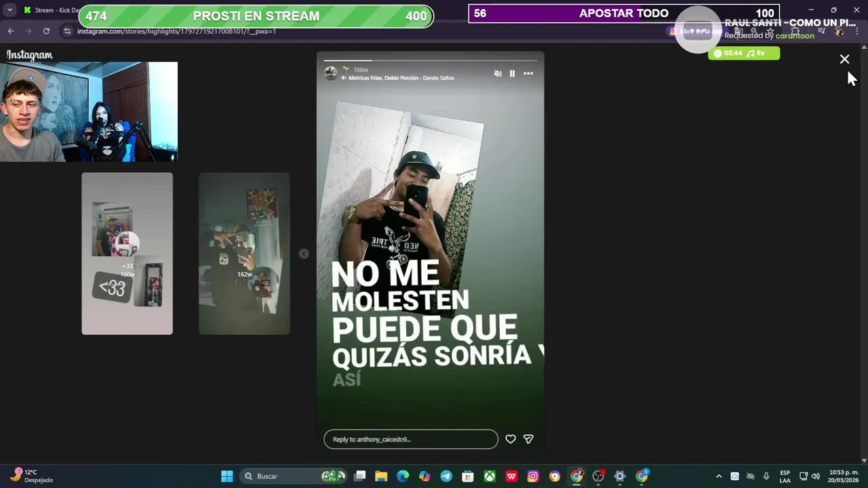868x488 pixels.
Task: Click the instagram.com address bar URL
Action: (176, 31)
